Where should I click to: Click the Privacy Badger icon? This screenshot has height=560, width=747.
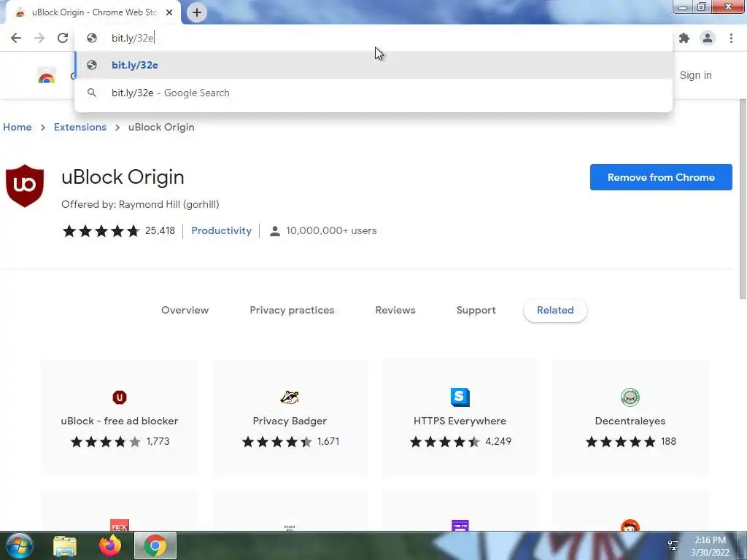click(290, 397)
